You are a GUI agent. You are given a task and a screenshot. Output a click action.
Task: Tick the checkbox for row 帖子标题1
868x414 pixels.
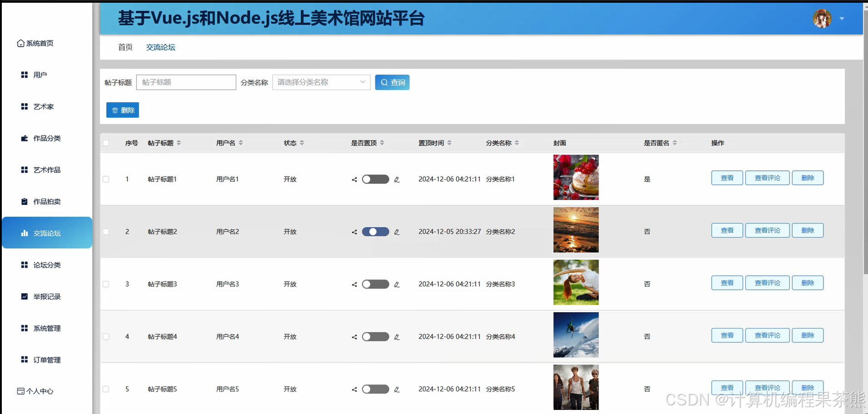point(106,179)
